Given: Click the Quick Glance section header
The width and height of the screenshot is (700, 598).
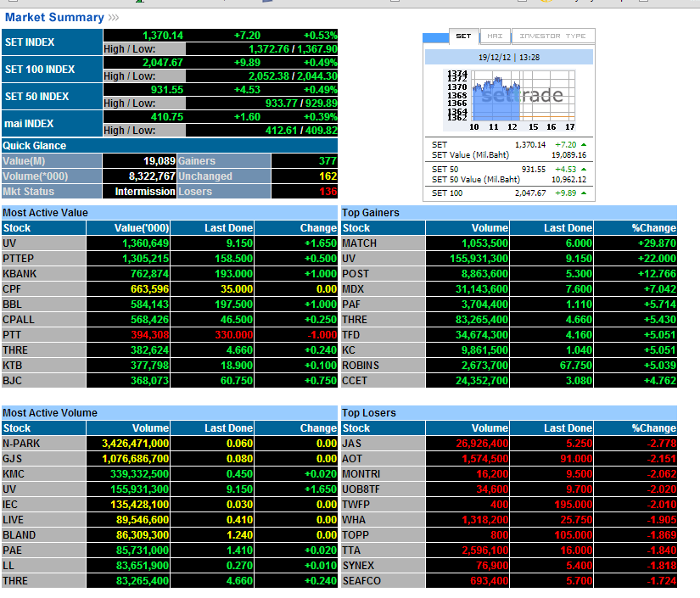Looking at the screenshot, I should point(170,146).
